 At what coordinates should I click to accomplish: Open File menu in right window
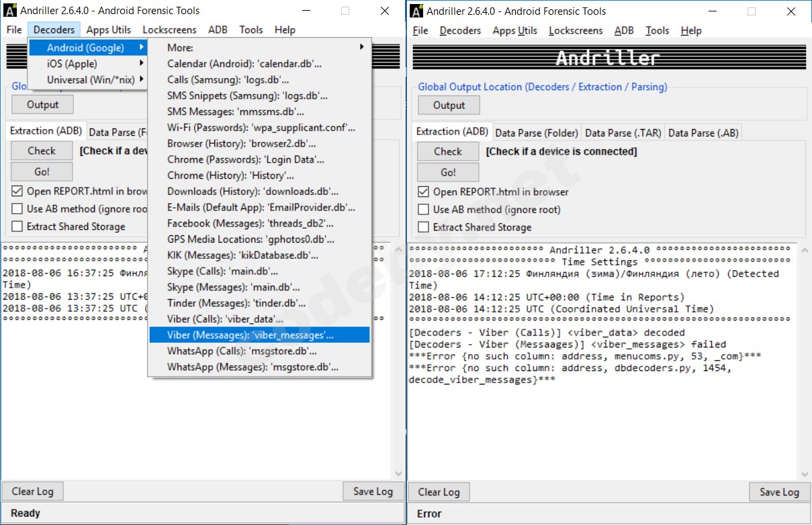[420, 30]
